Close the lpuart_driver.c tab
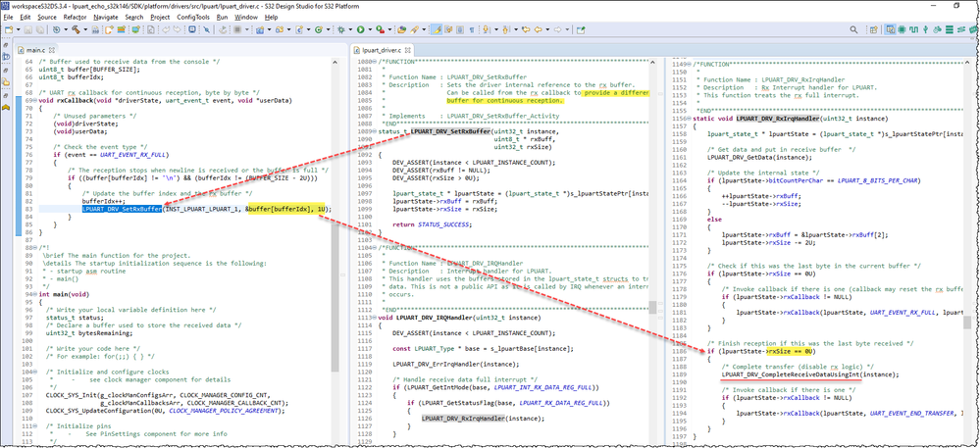 tap(406, 49)
